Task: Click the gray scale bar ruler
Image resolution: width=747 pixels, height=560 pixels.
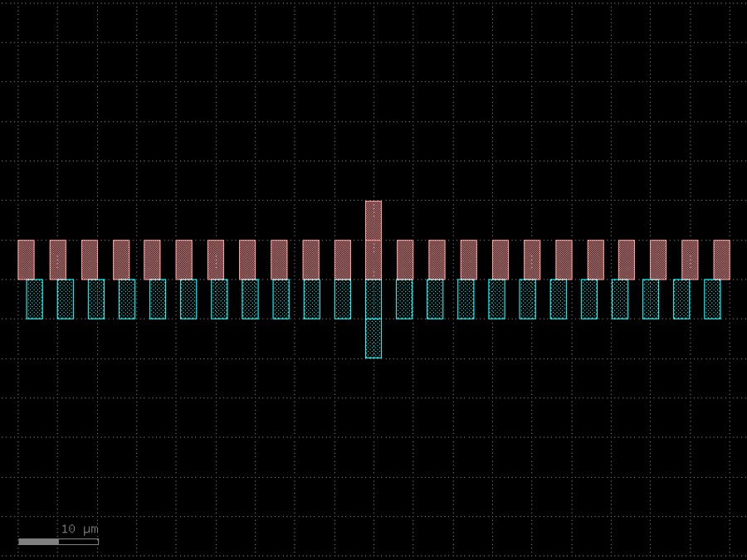Action: (58, 542)
